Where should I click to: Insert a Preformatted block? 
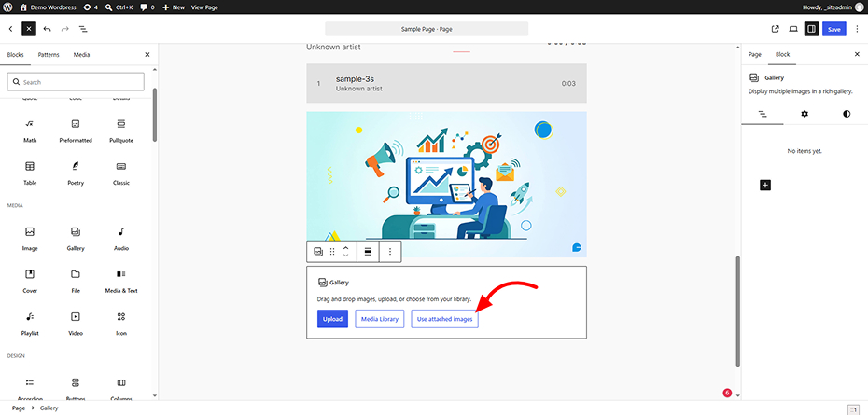pos(76,131)
